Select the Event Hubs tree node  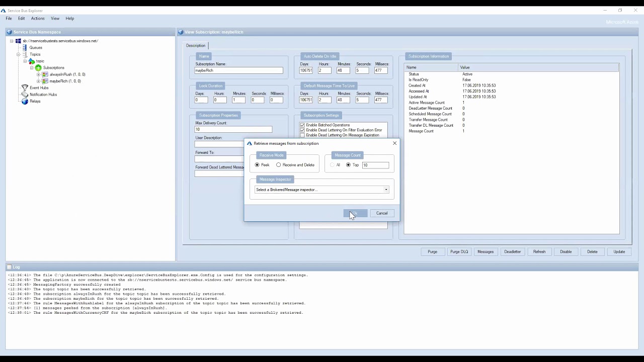pyautogui.click(x=39, y=88)
